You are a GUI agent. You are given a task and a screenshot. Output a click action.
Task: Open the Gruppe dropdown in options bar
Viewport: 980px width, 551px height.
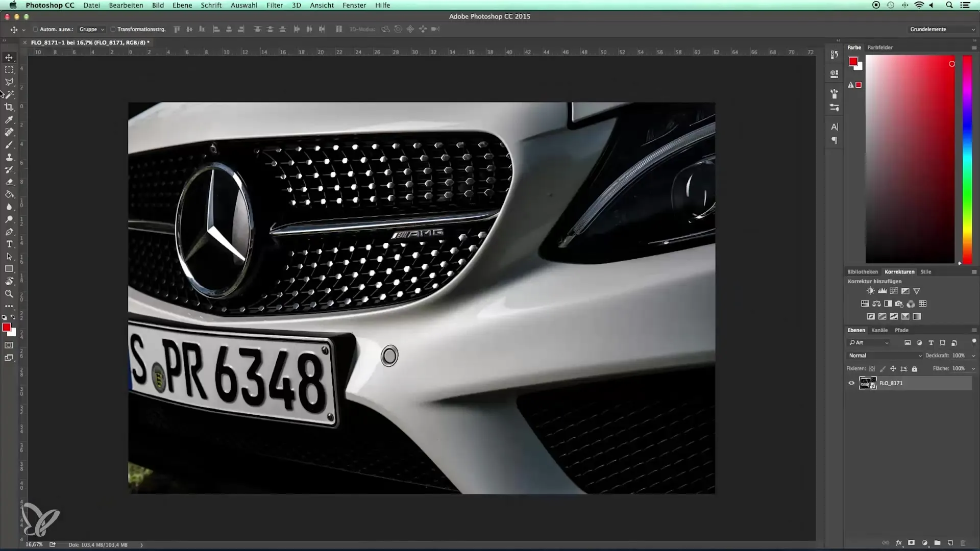pyautogui.click(x=92, y=29)
